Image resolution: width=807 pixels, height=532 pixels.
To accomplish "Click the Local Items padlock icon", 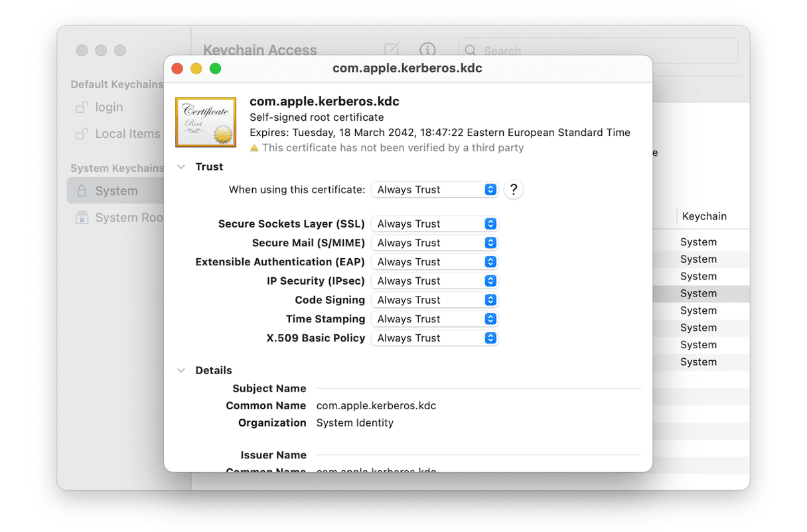I will point(82,133).
